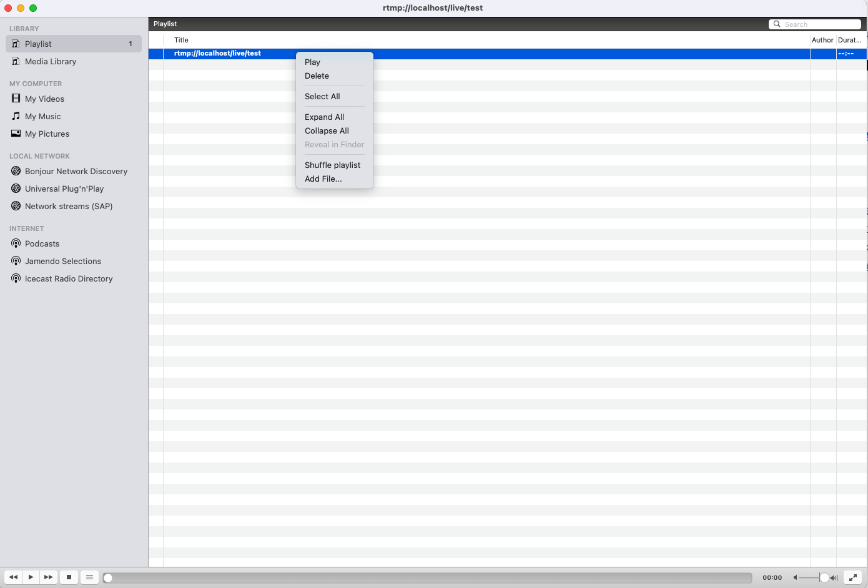Toggle the playlist view button
868x588 pixels.
[x=89, y=577]
